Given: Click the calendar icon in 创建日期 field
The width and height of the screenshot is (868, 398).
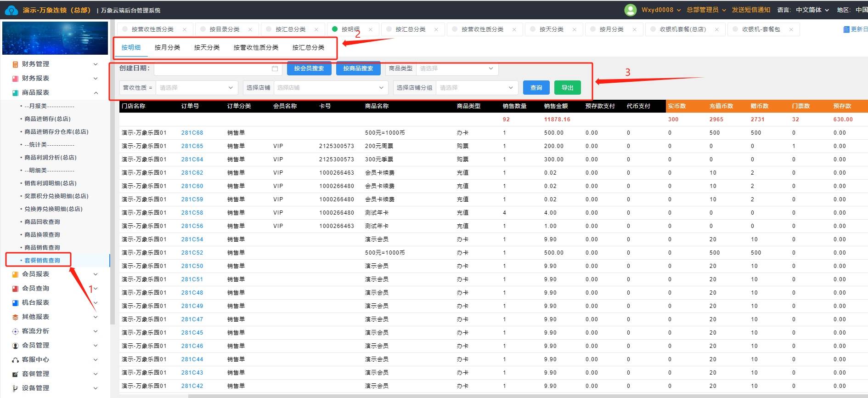Looking at the screenshot, I should click(275, 68).
